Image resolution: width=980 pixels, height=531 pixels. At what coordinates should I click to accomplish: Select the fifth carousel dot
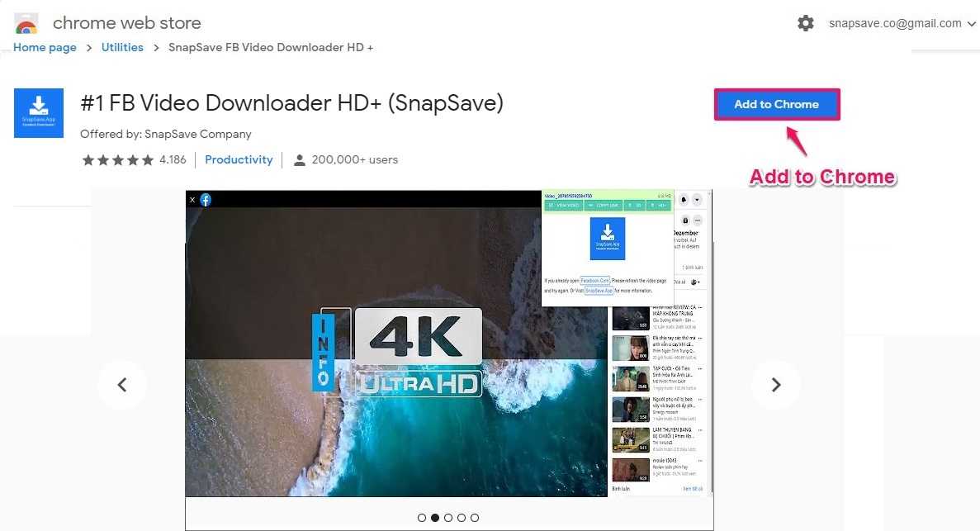475,518
